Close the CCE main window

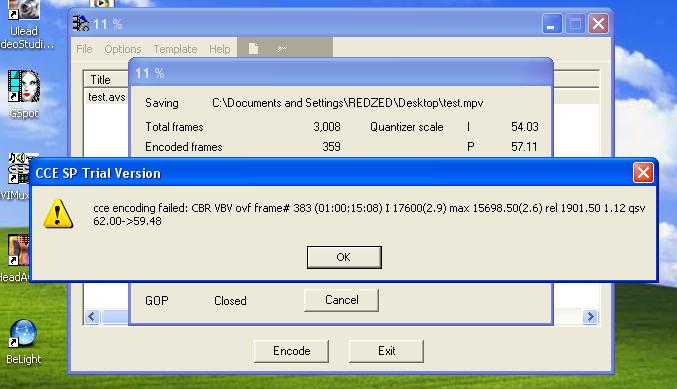[x=598, y=23]
